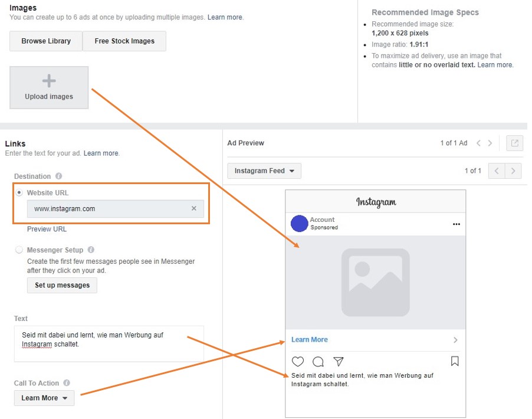This screenshot has height=419, width=532.
Task: Click the chevron beside Learn More in preview
Action: pyautogui.click(x=455, y=340)
